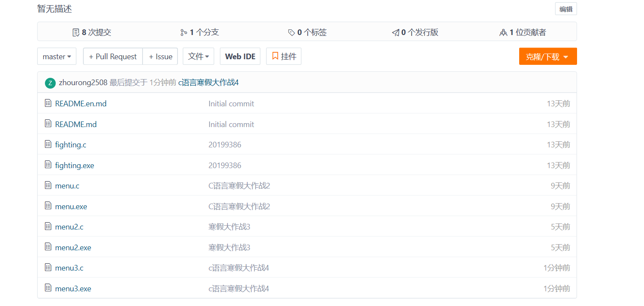Click the release icon next to 0 个发行版
This screenshot has width=644, height=306.
pos(396,32)
